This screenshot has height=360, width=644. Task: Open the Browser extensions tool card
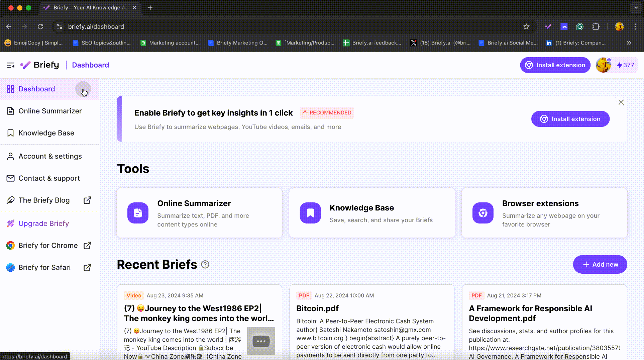tap(544, 213)
